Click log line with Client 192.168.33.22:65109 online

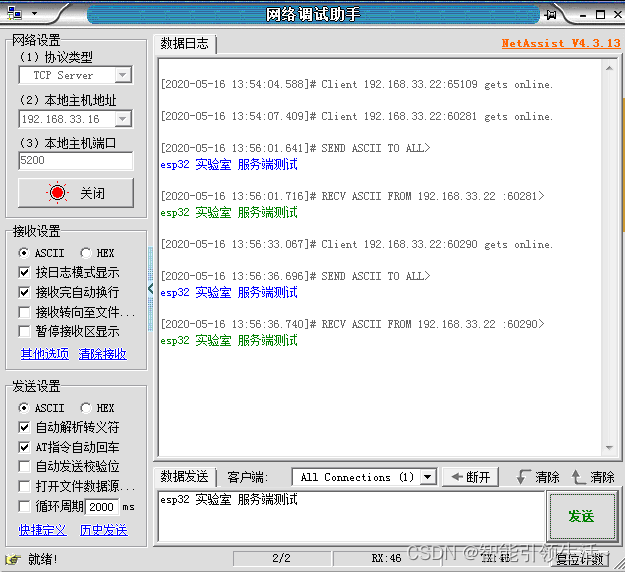[357, 84]
